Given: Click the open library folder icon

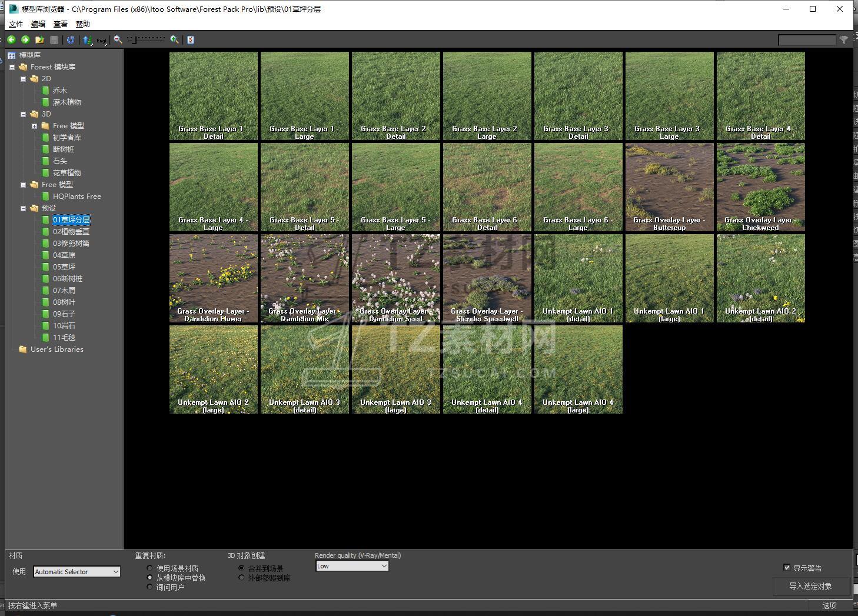Looking at the screenshot, I should (39, 39).
